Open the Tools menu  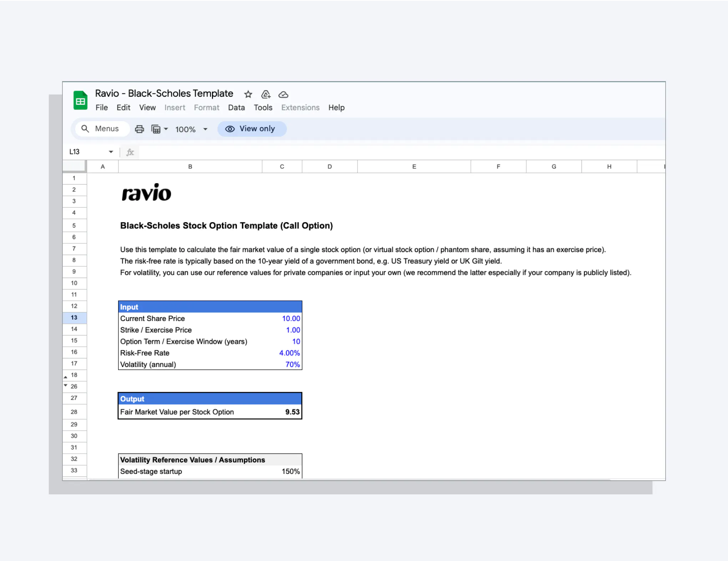click(263, 107)
